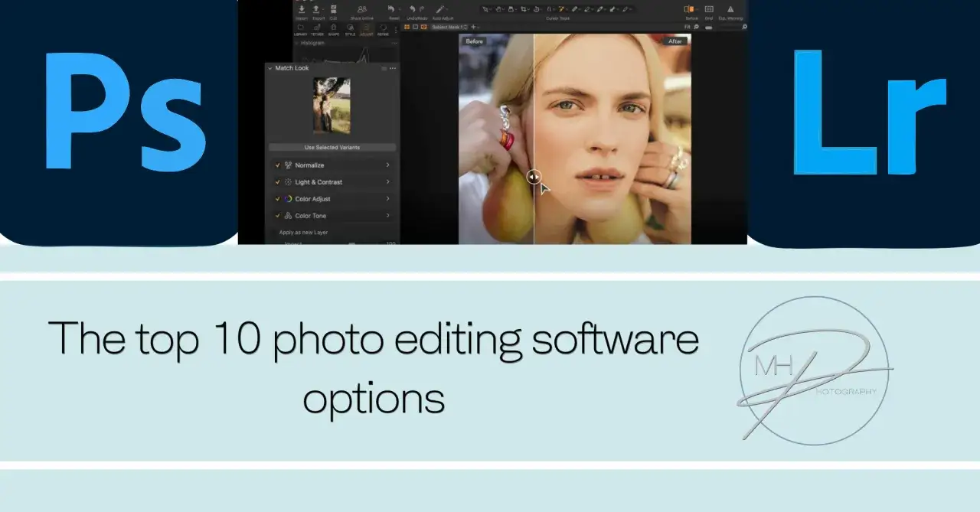Switch to the Library tool tab

point(300,29)
